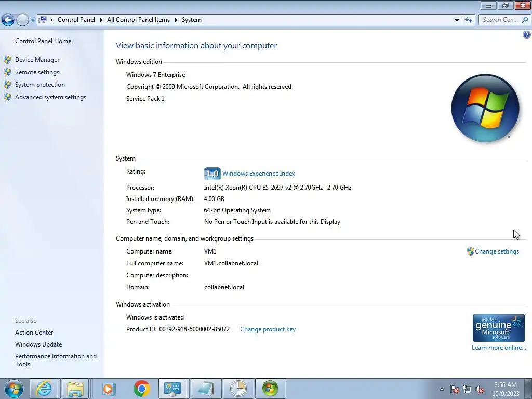The width and height of the screenshot is (532, 399).
Task: Click the search magnifier icon
Action: tap(525, 20)
